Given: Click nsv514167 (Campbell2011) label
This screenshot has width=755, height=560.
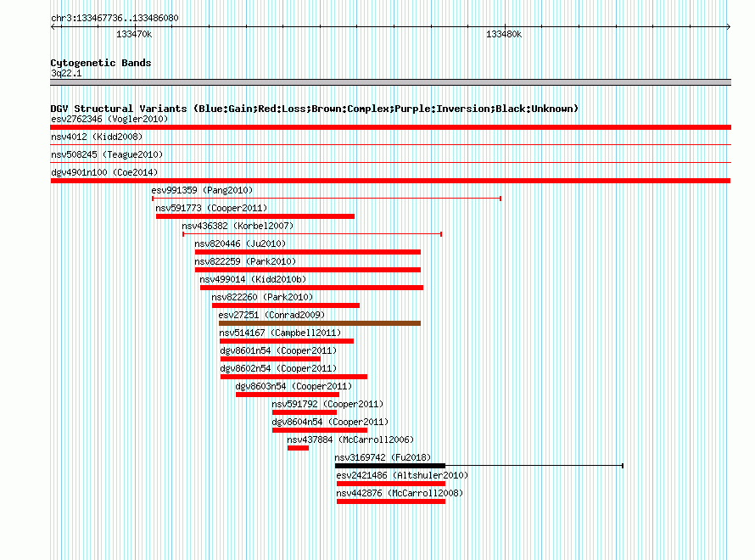Looking at the screenshot, I should [x=280, y=333].
